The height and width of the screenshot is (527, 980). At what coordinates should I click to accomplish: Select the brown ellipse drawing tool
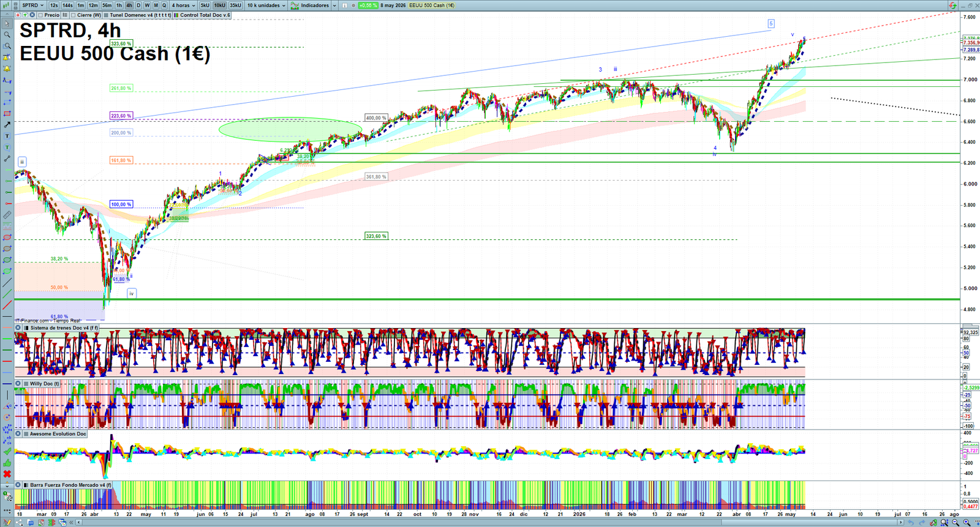pyautogui.click(x=7, y=249)
